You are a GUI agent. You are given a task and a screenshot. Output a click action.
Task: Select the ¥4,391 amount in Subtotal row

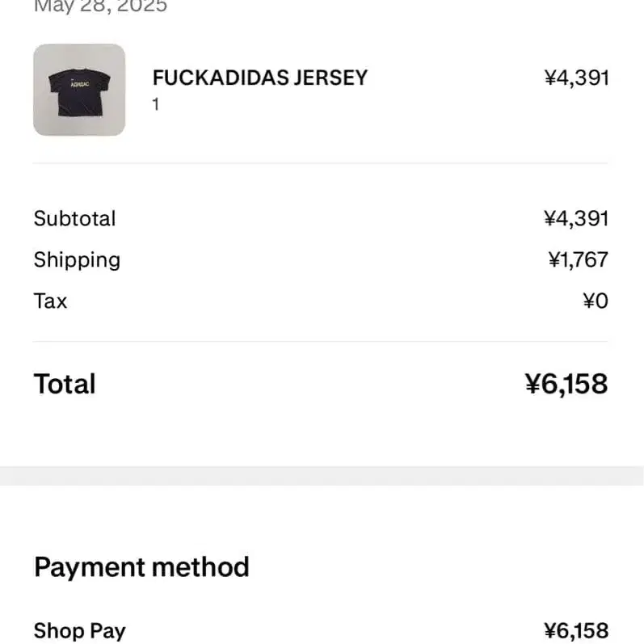coord(576,218)
